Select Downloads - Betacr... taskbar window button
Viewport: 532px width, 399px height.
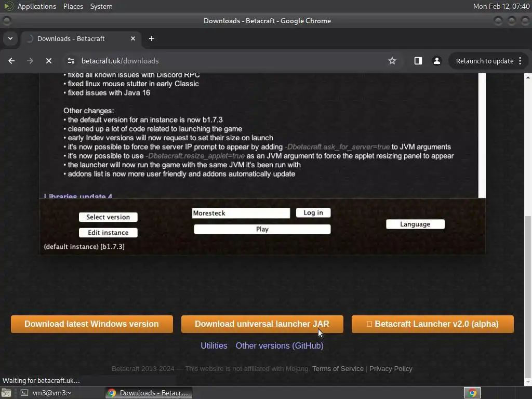[149, 393]
